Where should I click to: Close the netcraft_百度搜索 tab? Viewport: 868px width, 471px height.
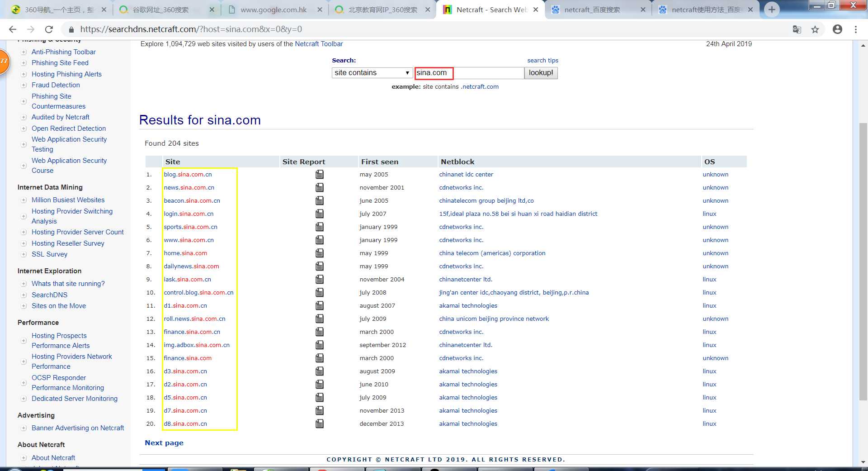[x=643, y=10]
